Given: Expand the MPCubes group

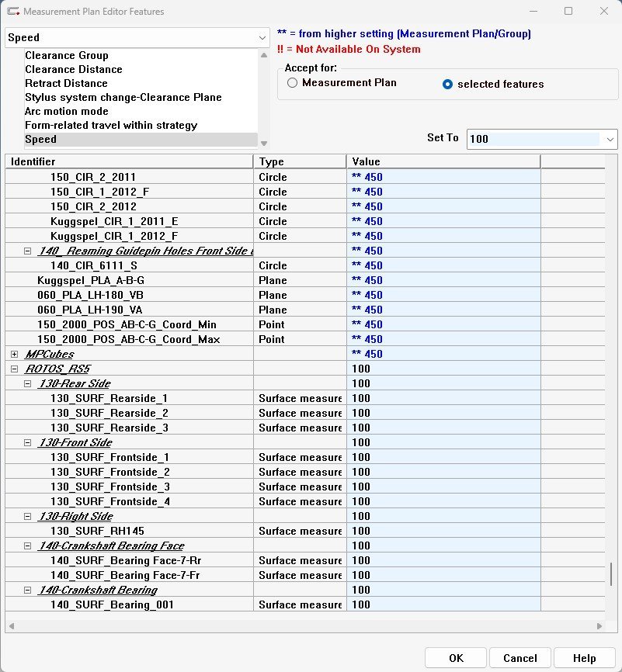Looking at the screenshot, I should tap(15, 354).
